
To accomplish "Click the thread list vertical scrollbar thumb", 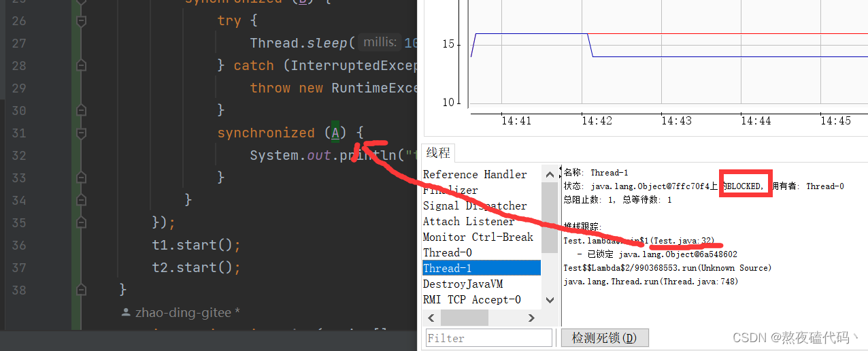I will tap(550, 219).
